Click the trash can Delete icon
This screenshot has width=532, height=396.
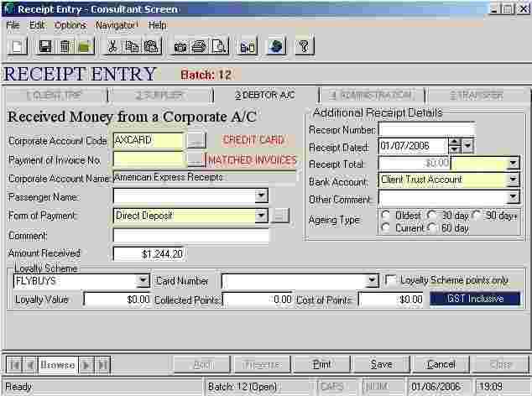(x=65, y=46)
